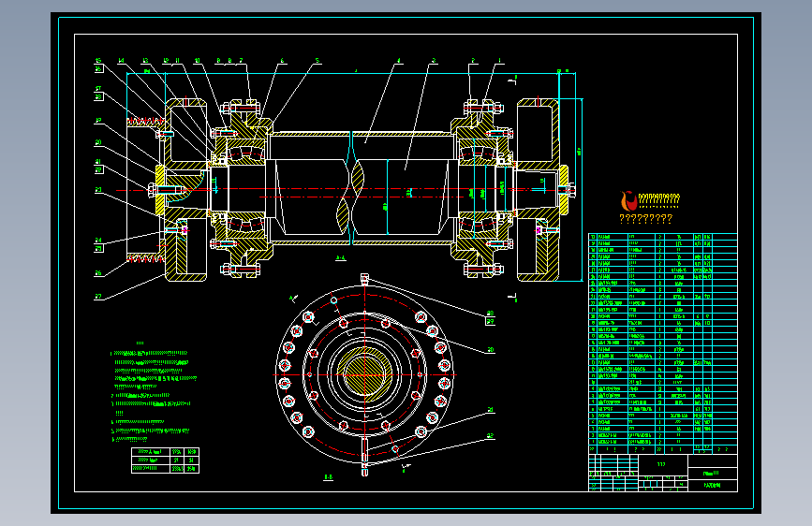Click part callout number 5 on top row
This screenshot has height=526, width=812.
pos(317,61)
